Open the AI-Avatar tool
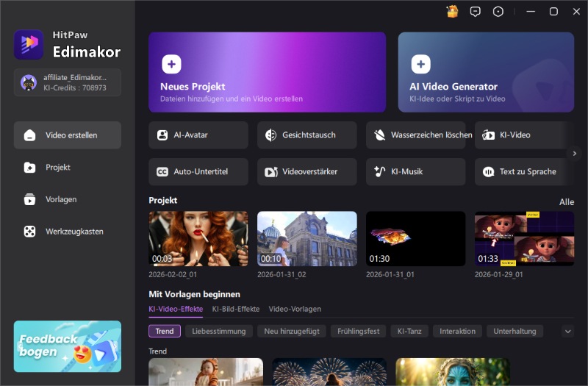Viewport: 588px width, 386px height. pos(198,135)
